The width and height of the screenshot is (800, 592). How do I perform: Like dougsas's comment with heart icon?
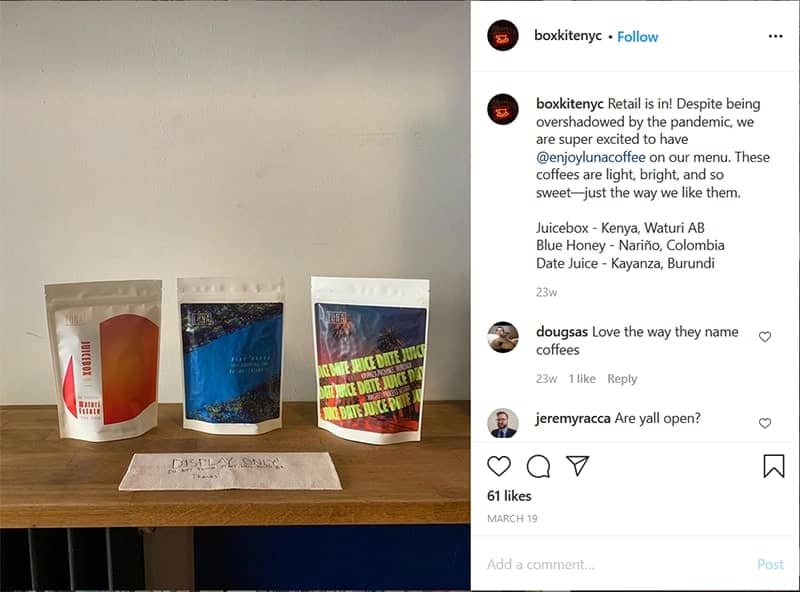pos(764,337)
